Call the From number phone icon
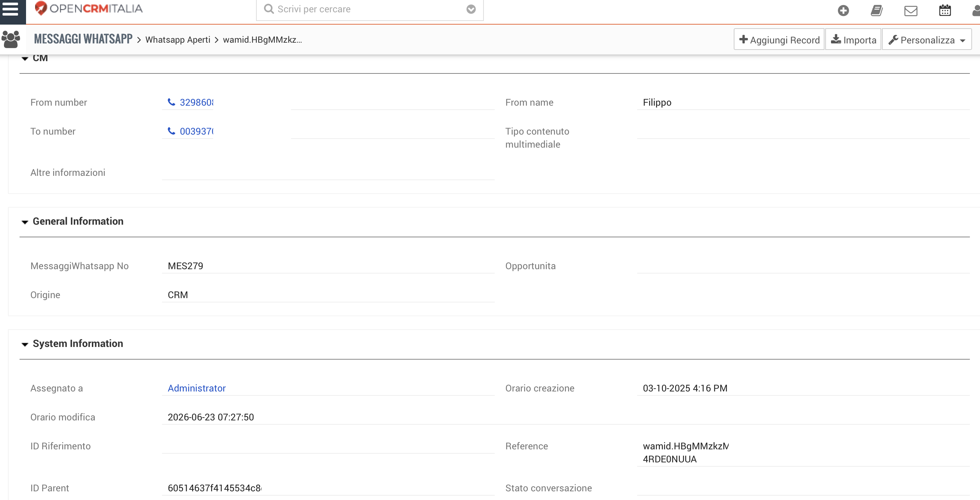The height and width of the screenshot is (500, 980). (171, 102)
